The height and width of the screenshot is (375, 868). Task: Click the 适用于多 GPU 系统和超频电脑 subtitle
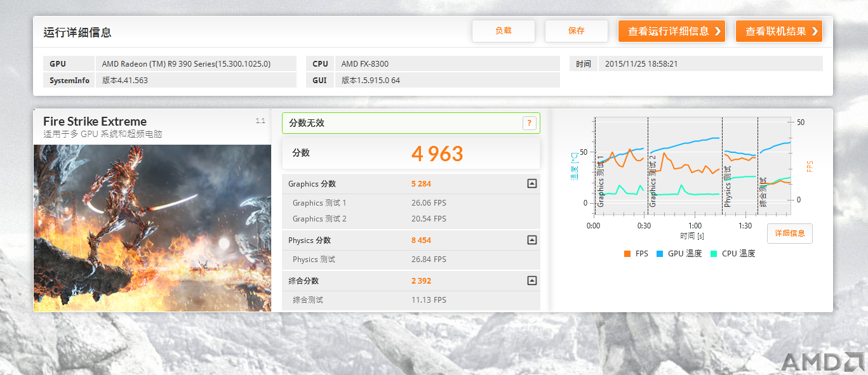pos(102,135)
